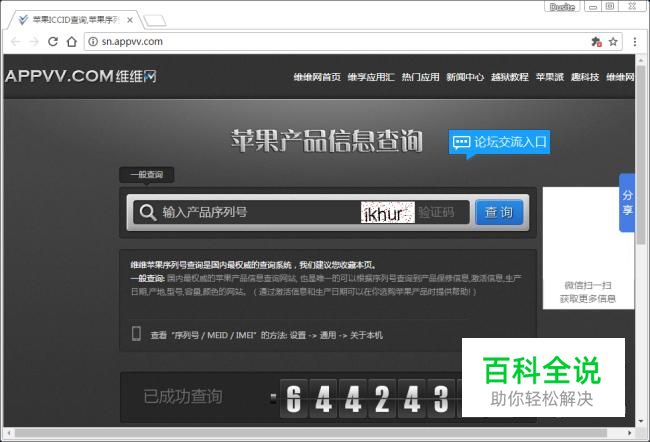Close the sn.appvv.com browser tab
The image size is (650, 442).
pyautogui.click(x=130, y=20)
